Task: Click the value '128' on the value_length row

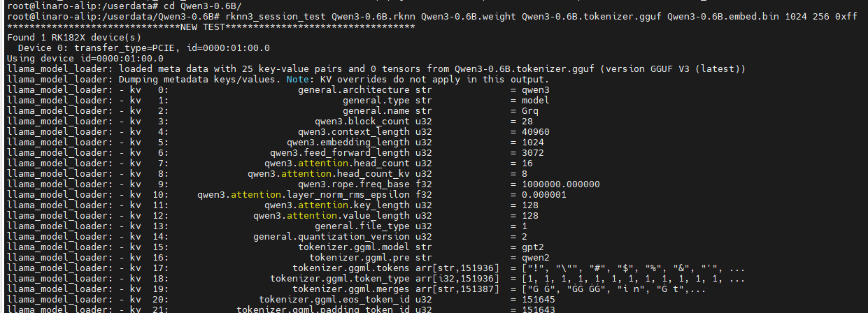Action: [530, 215]
